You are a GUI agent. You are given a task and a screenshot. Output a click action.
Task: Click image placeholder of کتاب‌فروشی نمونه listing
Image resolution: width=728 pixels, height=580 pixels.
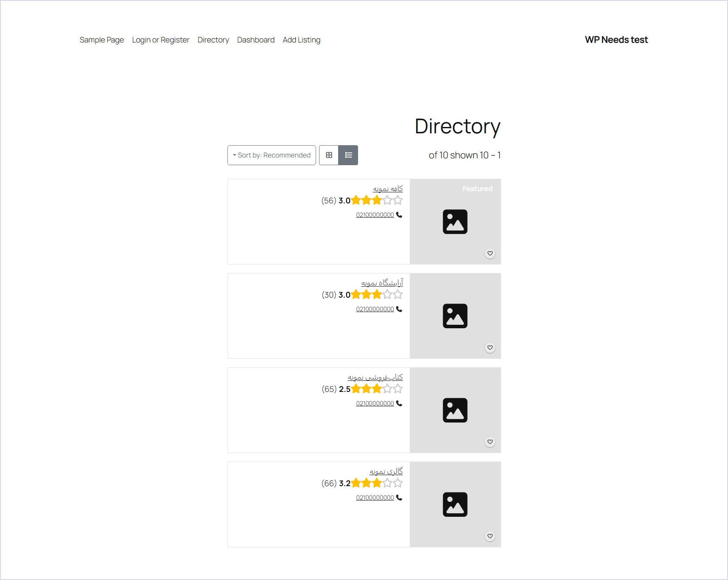pyautogui.click(x=455, y=410)
